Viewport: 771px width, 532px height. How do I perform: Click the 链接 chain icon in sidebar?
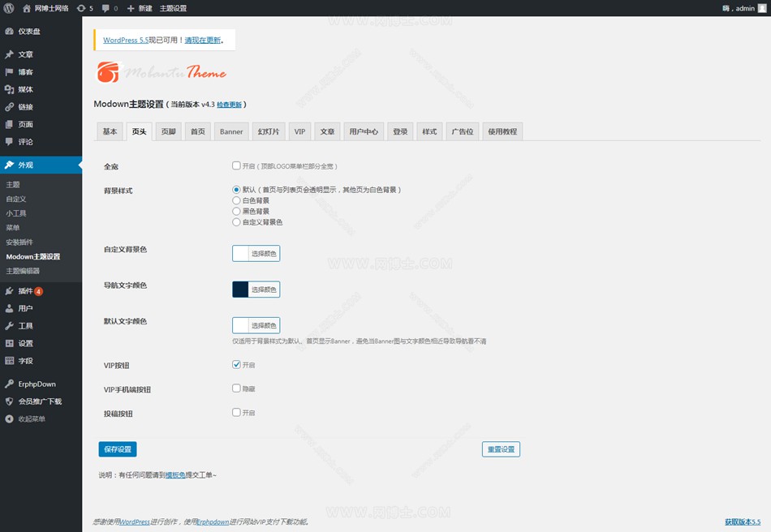10,106
